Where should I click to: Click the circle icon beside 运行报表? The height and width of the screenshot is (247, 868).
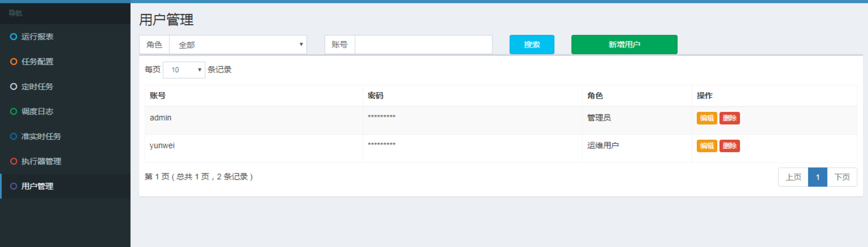(14, 37)
